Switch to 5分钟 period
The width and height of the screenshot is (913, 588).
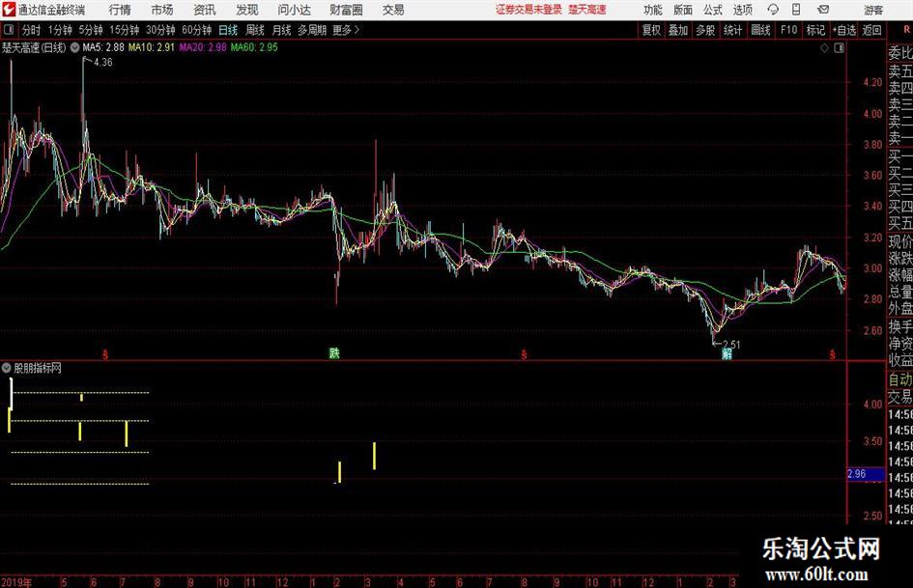(91, 30)
